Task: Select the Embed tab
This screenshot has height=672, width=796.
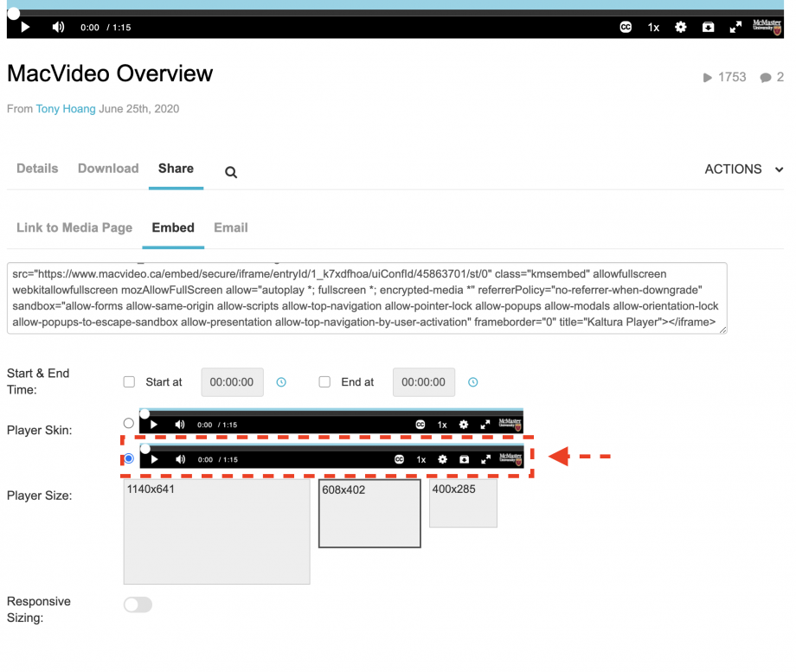Action: click(x=173, y=227)
